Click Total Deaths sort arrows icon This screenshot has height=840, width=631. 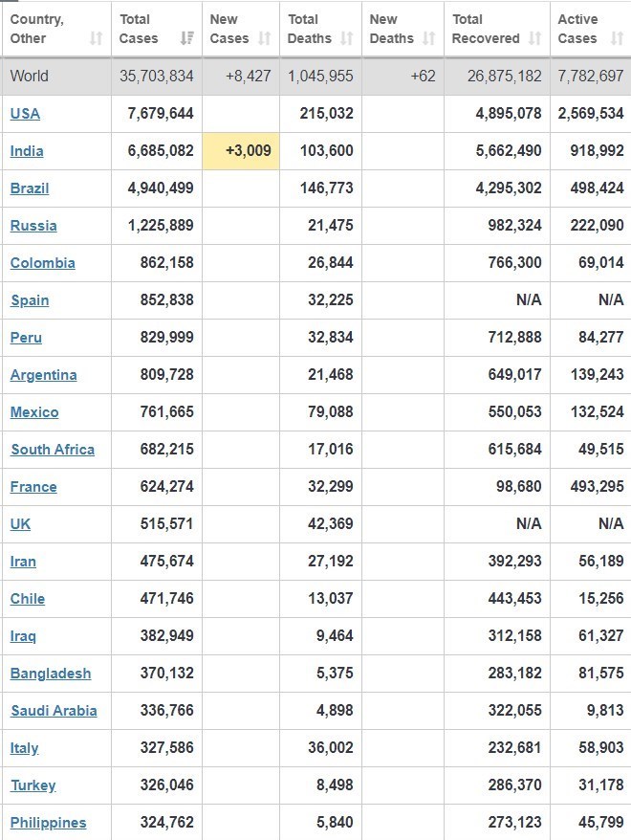coord(346,38)
